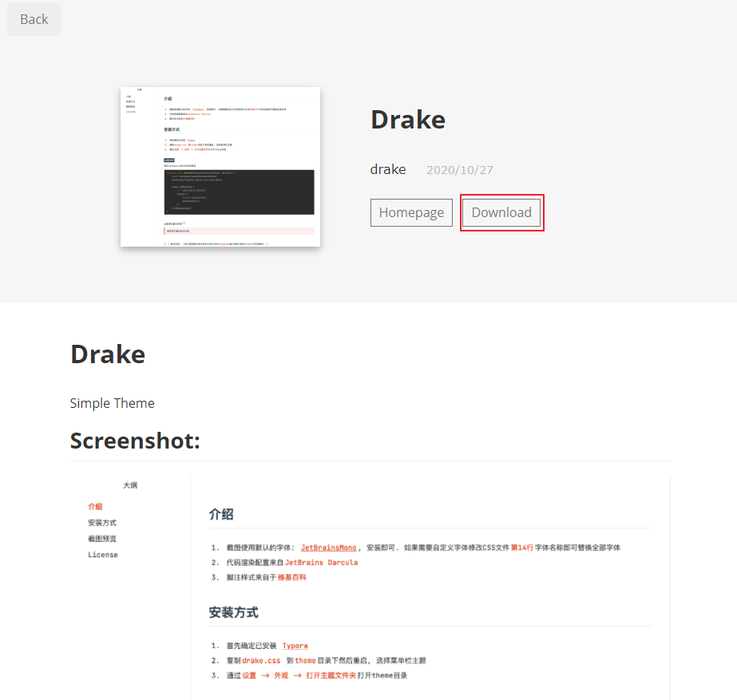Click the 第14行 highlighted text
Screen dimensions: 737x700
(521, 548)
